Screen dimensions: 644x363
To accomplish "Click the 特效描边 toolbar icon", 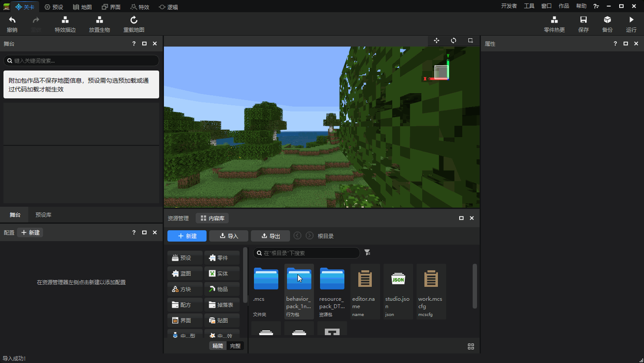I will pos(65,24).
